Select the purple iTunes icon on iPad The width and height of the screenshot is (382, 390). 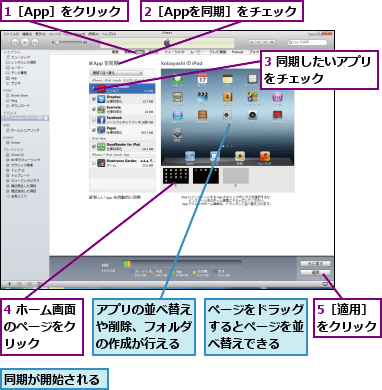click(277, 97)
